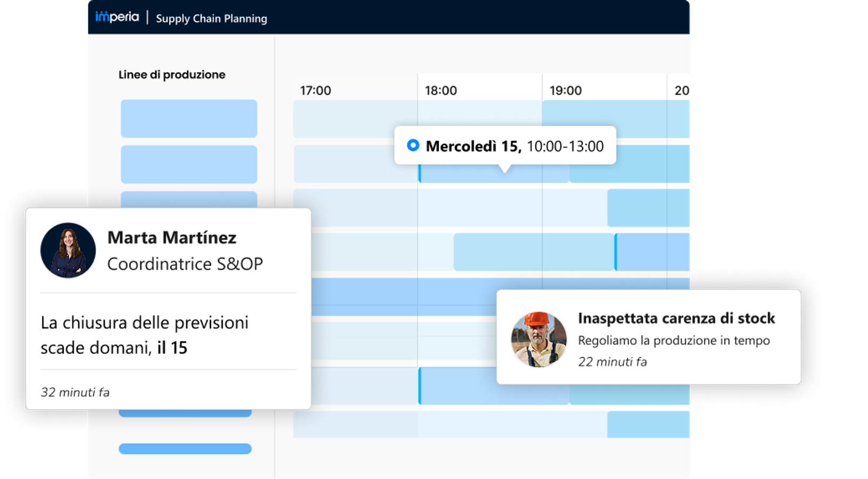Screen dimensions: 868x479
Task: Click the Supply Chain Planning title
Action: click(x=211, y=19)
